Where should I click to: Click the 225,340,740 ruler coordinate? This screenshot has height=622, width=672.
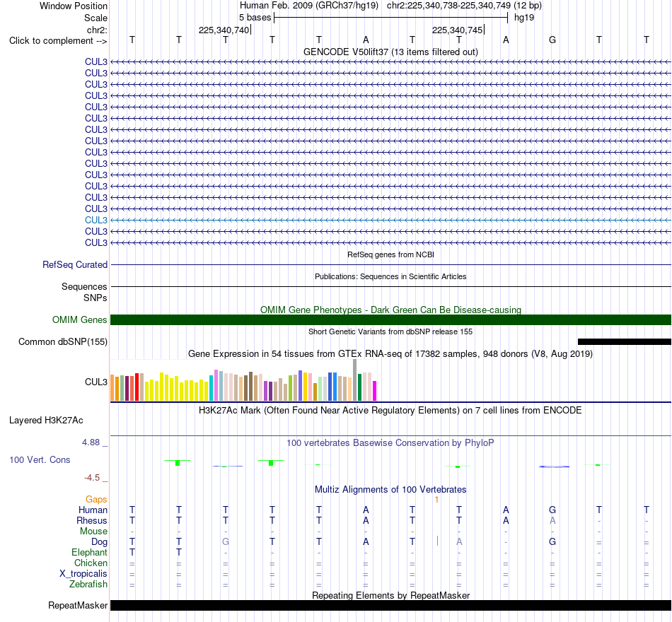(224, 30)
